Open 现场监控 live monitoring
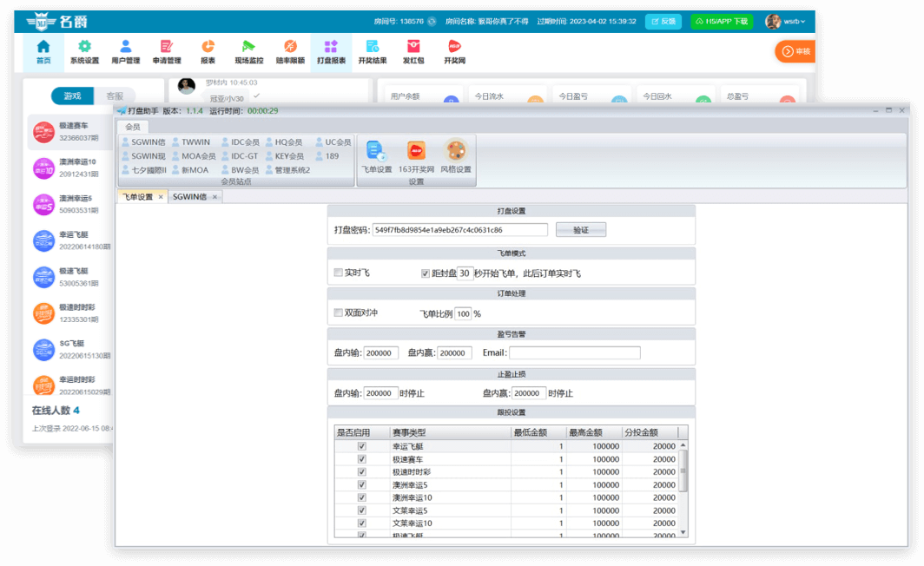Viewport: 924px width, 566px height. (x=248, y=52)
